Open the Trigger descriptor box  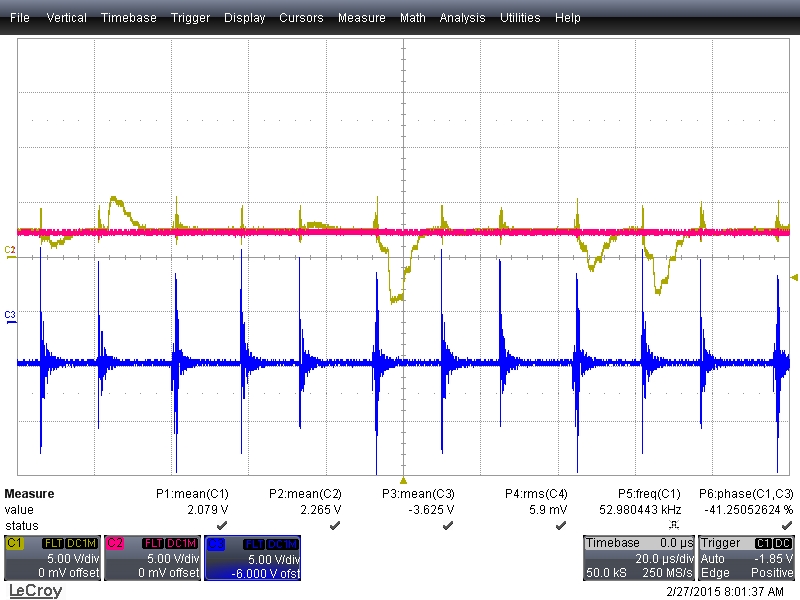coord(746,558)
